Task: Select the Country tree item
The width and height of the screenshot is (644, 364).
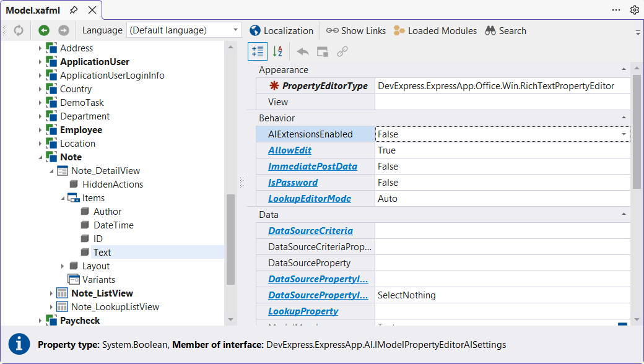Action: point(76,89)
